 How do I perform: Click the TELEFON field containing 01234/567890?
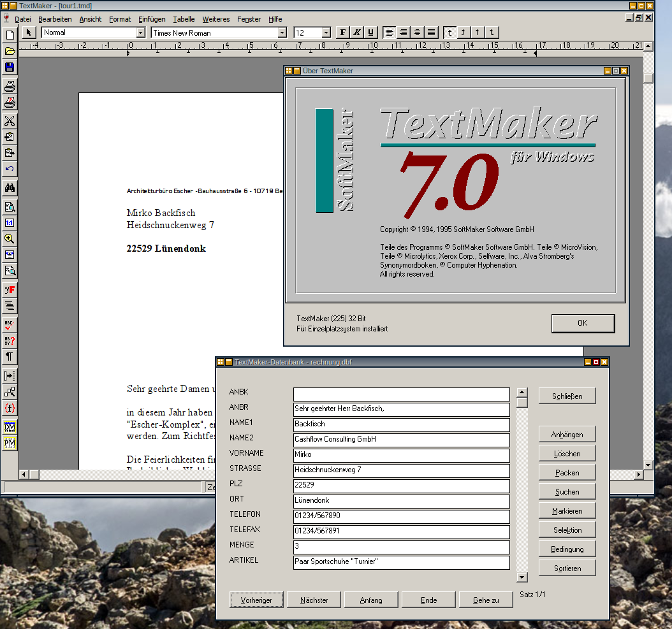(402, 516)
